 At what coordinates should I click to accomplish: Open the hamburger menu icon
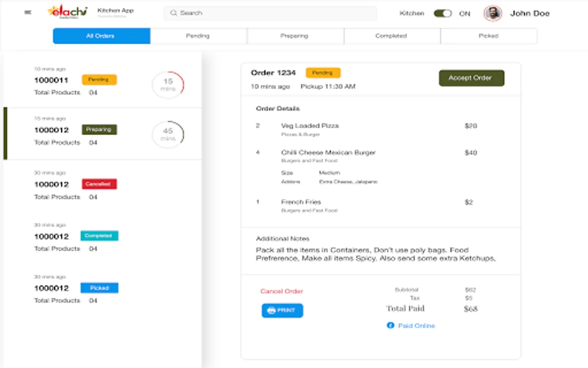click(28, 12)
